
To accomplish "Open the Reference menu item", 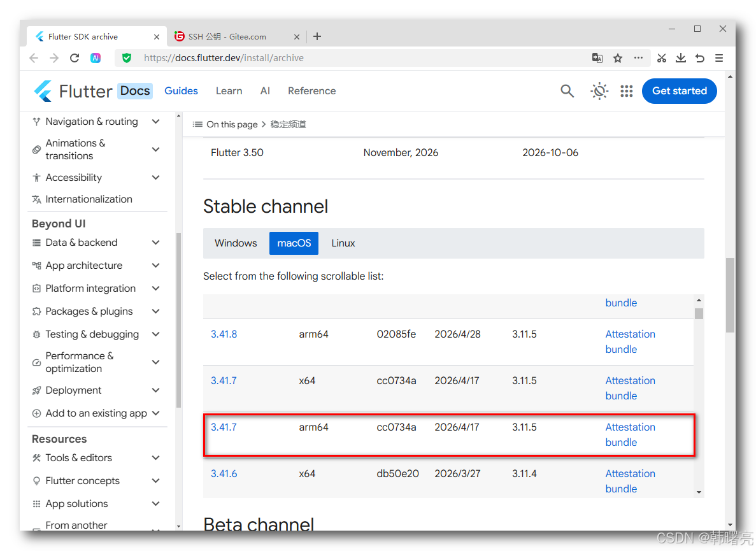I will (312, 90).
